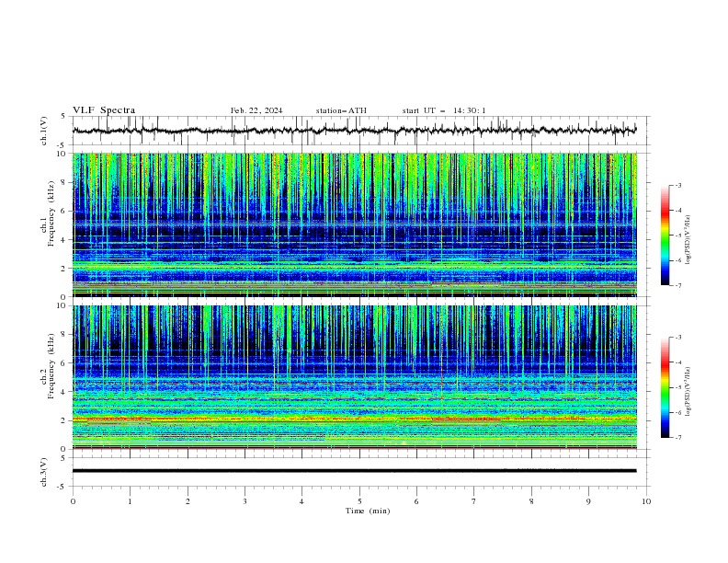Click time axis tick label "6"
Image resolution: width=728 pixels, height=563 pixels.
pyautogui.click(x=416, y=501)
